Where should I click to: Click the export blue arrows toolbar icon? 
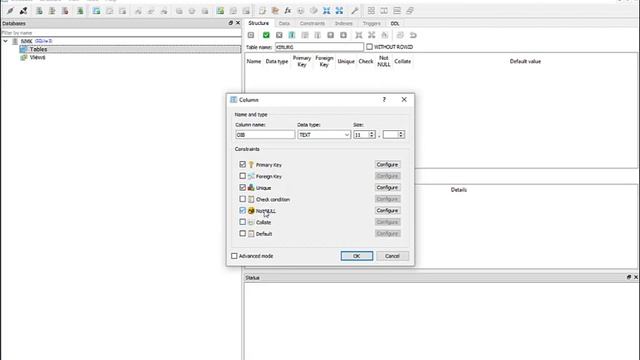click(x=339, y=11)
